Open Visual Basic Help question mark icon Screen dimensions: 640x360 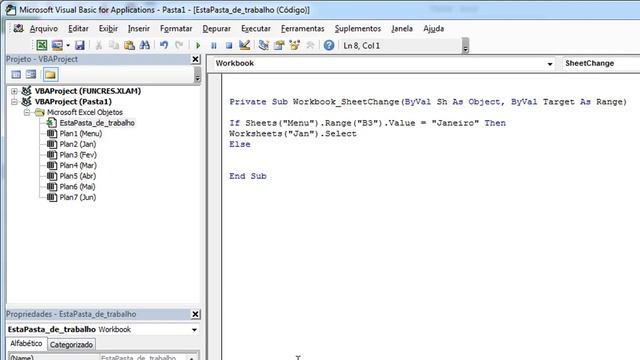coord(329,45)
